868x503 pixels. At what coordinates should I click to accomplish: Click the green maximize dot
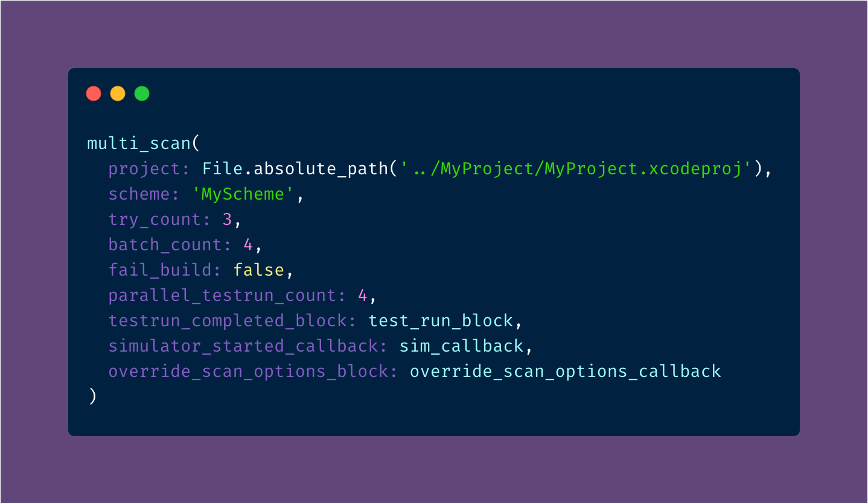pyautogui.click(x=142, y=93)
